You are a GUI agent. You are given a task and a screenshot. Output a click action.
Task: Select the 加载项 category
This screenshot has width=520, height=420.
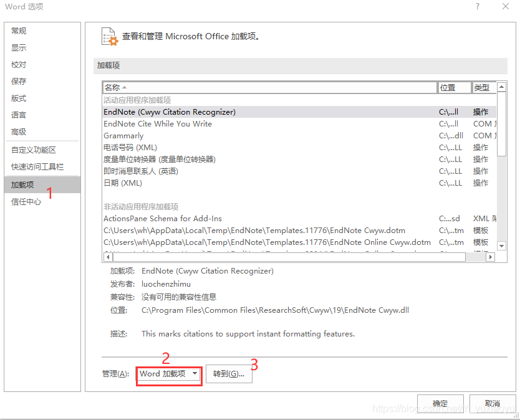pyautogui.click(x=42, y=184)
